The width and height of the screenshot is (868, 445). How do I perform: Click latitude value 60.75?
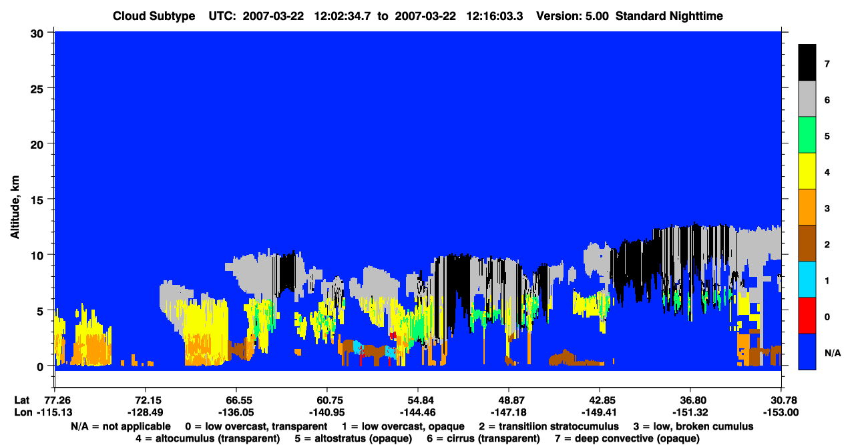tap(327, 400)
